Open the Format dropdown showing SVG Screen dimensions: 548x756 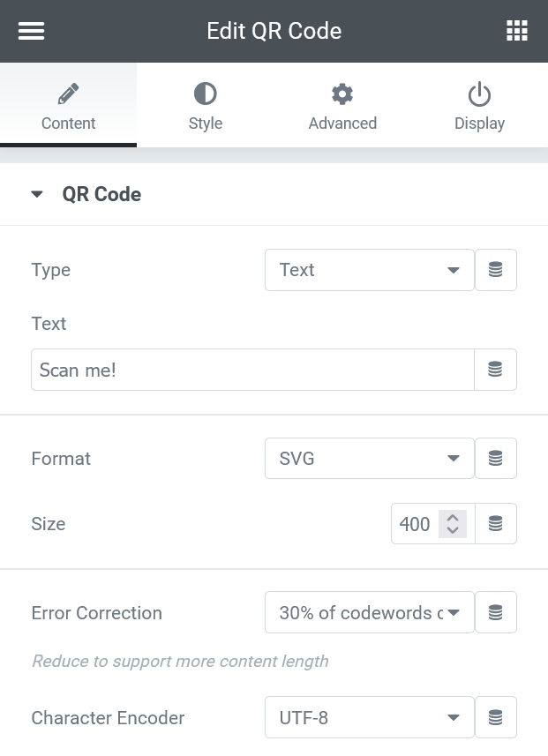point(370,459)
